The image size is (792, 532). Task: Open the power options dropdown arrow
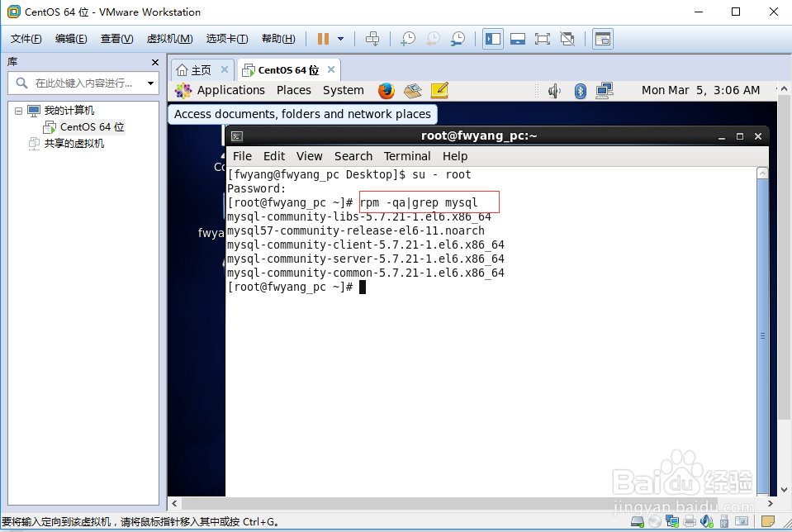[341, 39]
